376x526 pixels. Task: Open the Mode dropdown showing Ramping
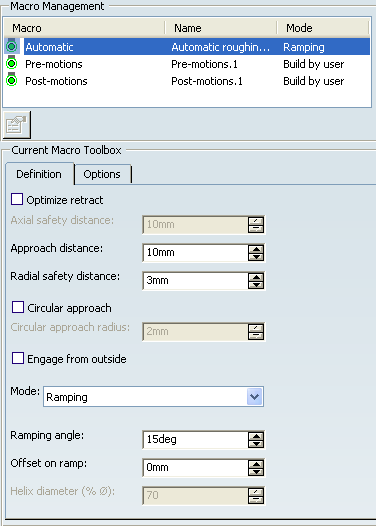click(153, 397)
